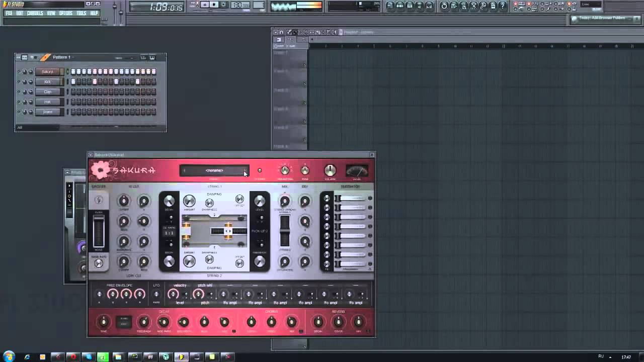Screen dimensions: 644x362
Task: Open the Sakura '<noname>' preset selector
Action: [x=214, y=170]
